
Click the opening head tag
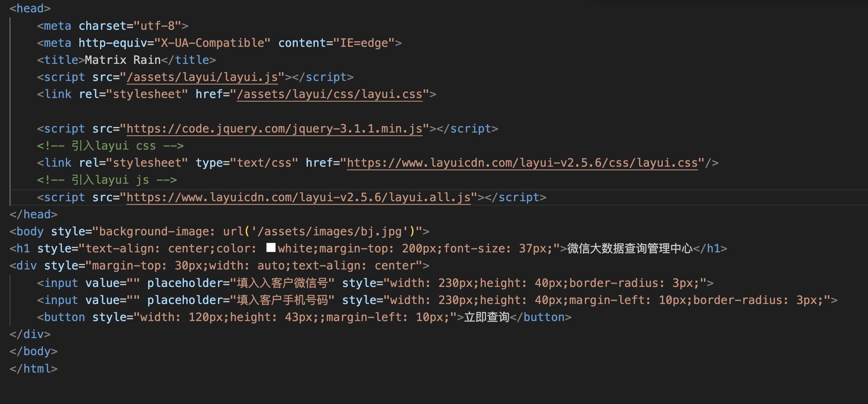pyautogui.click(x=30, y=8)
